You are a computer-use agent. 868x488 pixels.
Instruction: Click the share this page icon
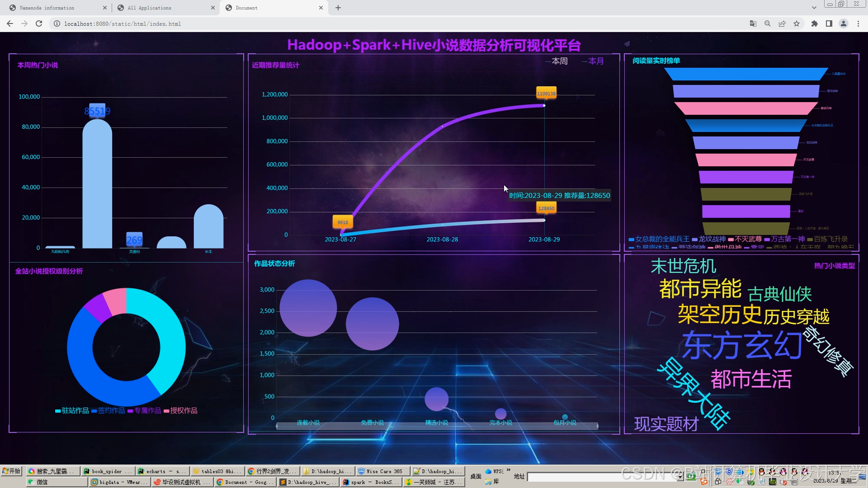click(x=782, y=24)
